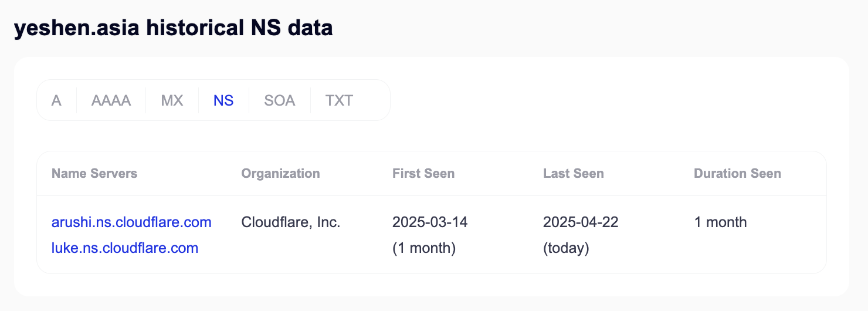Click the Last Seen column header
Viewport: 868px width, 311px height.
pos(574,173)
